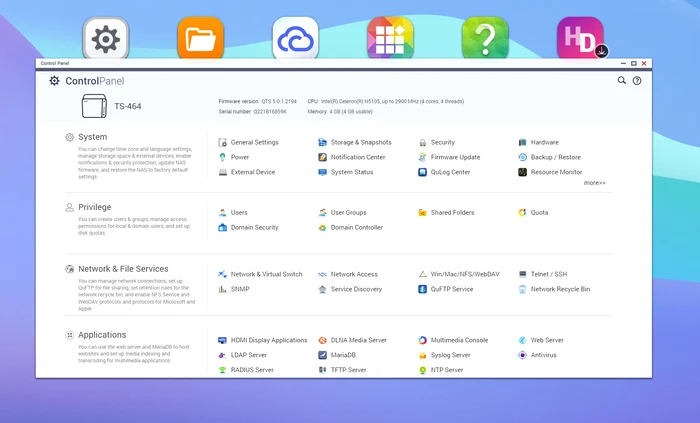Click the CPU Intel Celeron N5105 text
The image size is (700, 423).
pyautogui.click(x=386, y=102)
